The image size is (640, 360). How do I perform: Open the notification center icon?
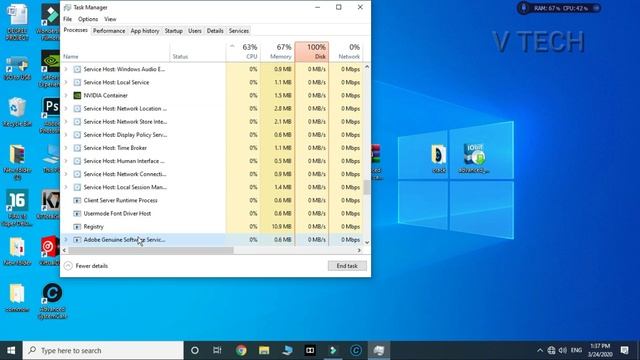tap(624, 350)
